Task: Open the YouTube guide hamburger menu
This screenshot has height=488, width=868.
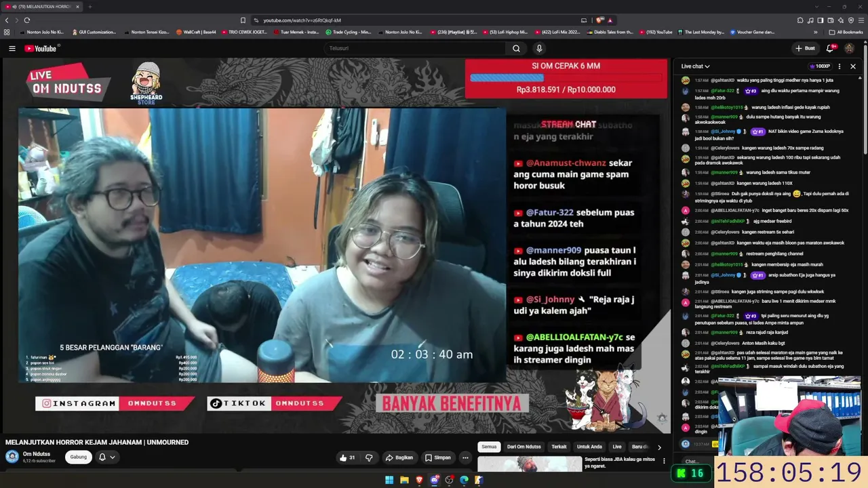Action: coord(12,48)
